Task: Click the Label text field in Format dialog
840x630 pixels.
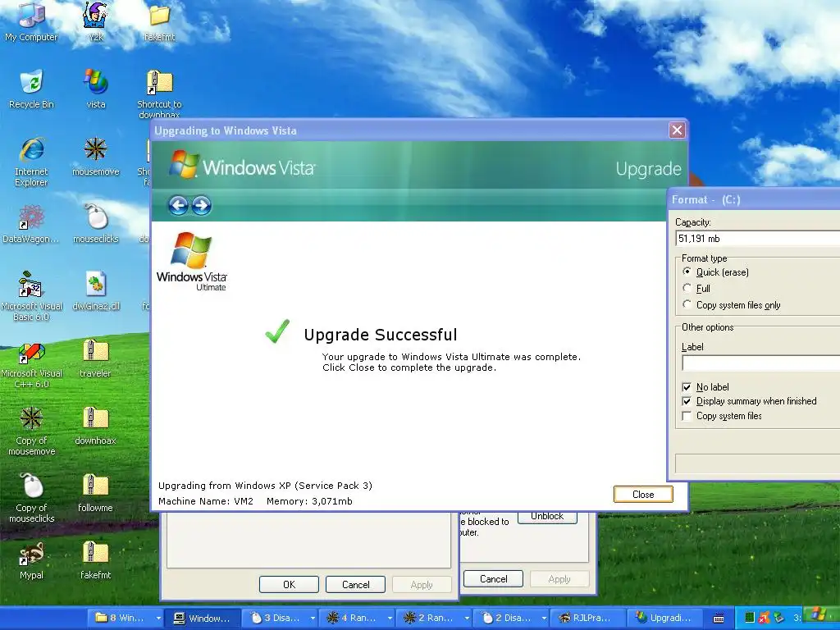Action: pyautogui.click(x=760, y=363)
